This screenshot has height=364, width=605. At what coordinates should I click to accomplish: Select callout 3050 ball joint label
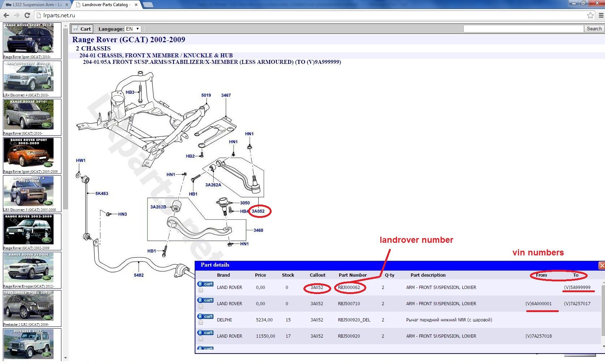pos(245,203)
